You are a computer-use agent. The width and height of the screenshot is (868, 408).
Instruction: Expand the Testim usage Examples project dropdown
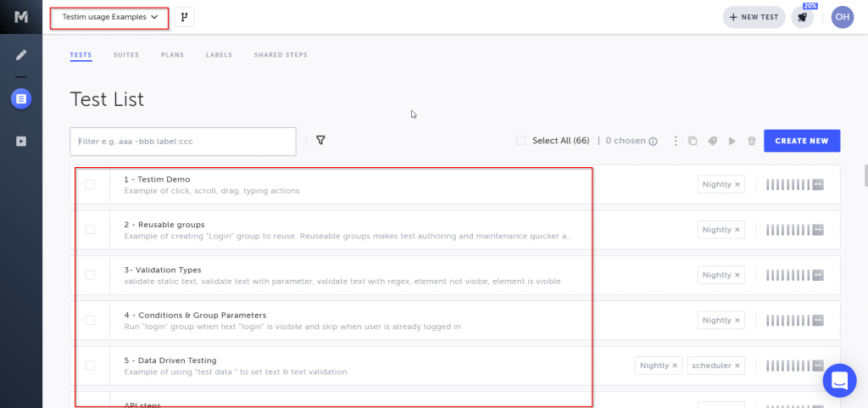tap(110, 17)
